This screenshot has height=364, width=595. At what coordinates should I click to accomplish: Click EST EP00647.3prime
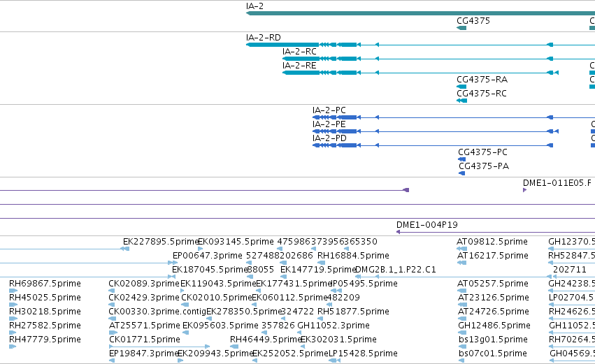click(207, 256)
